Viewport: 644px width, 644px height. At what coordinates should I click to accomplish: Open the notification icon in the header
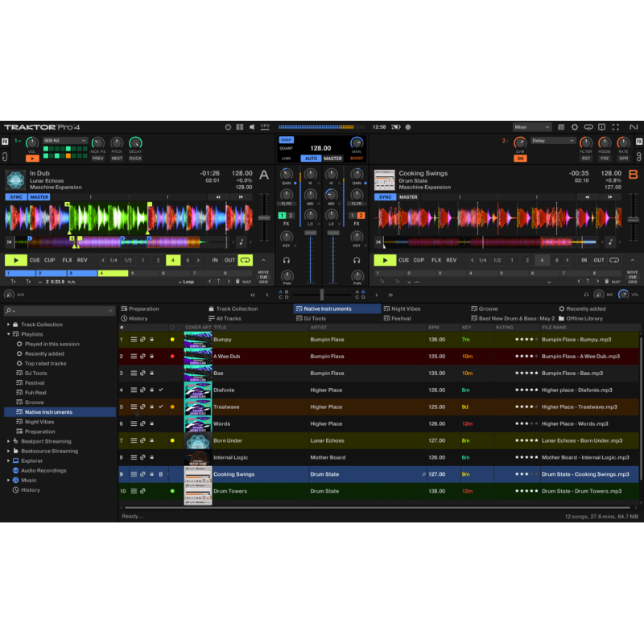click(601, 127)
